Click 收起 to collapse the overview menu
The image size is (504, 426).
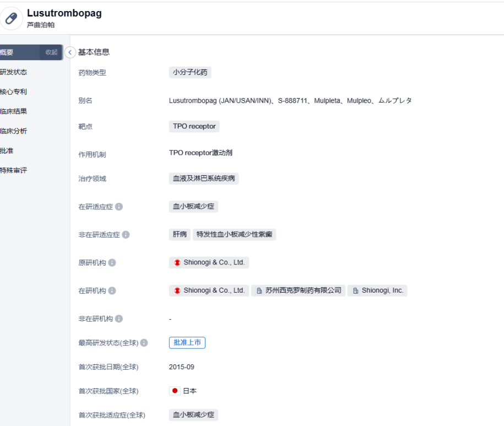click(51, 52)
